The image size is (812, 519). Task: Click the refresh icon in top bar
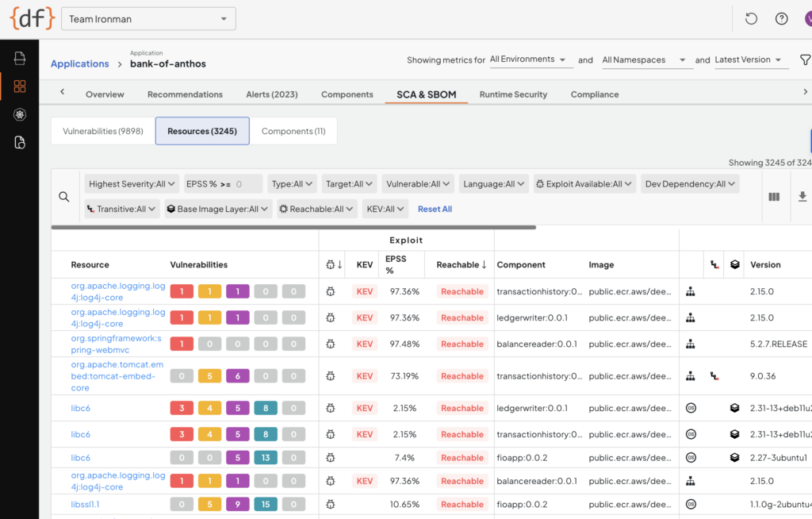pyautogui.click(x=751, y=19)
